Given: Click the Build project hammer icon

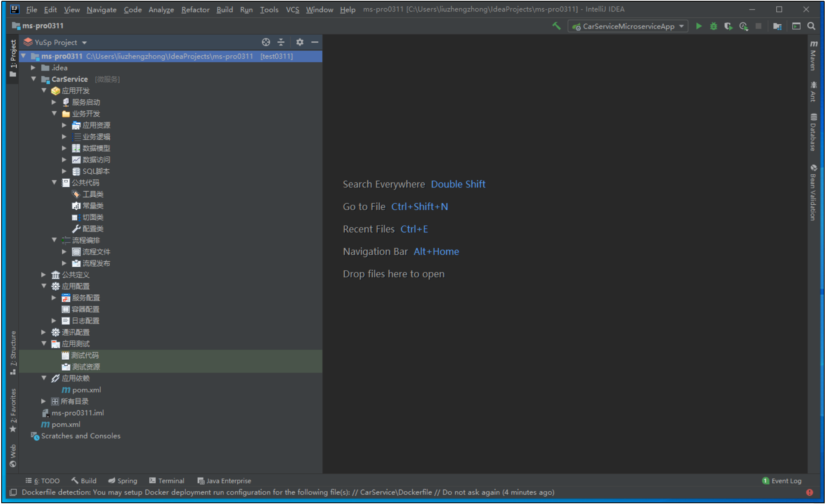Looking at the screenshot, I should [x=556, y=26].
